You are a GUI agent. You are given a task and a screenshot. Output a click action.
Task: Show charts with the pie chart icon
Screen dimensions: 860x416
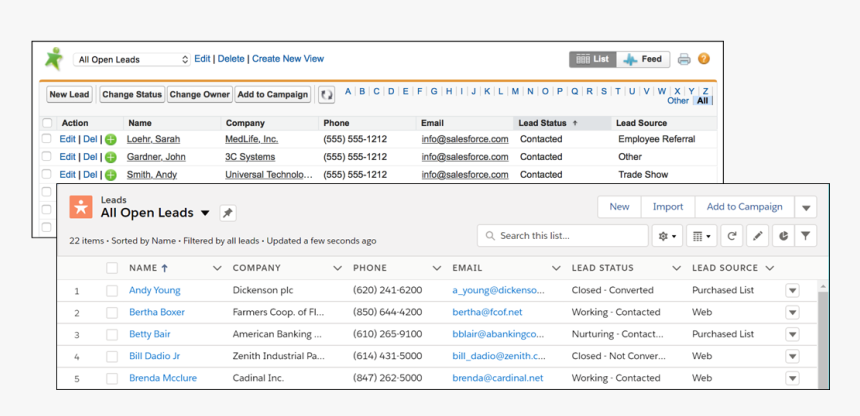coord(784,236)
